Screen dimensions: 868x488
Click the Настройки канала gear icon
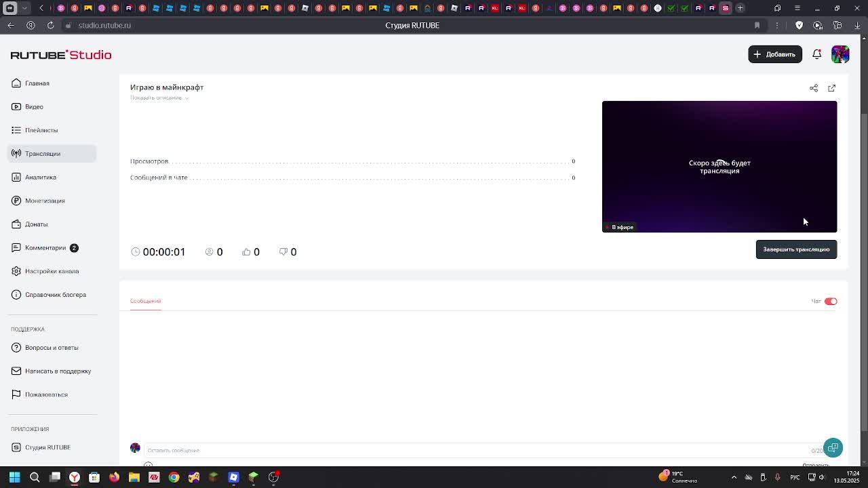[16, 271]
